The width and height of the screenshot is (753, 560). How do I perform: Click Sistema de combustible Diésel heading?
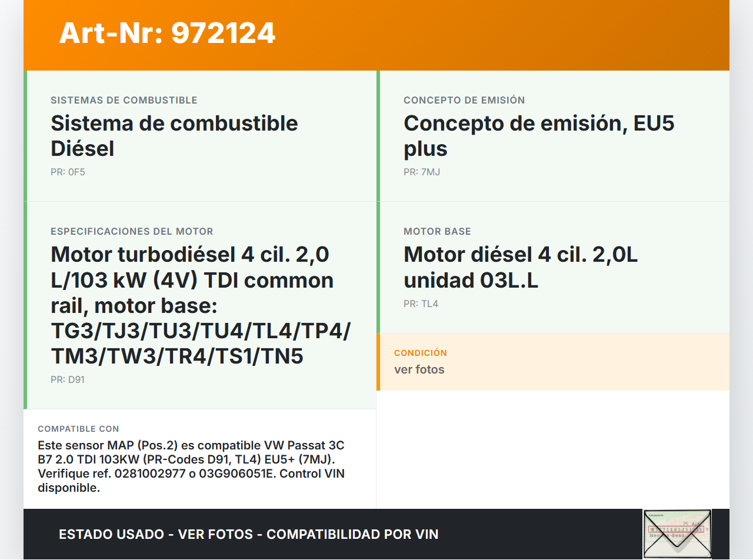pyautogui.click(x=174, y=136)
